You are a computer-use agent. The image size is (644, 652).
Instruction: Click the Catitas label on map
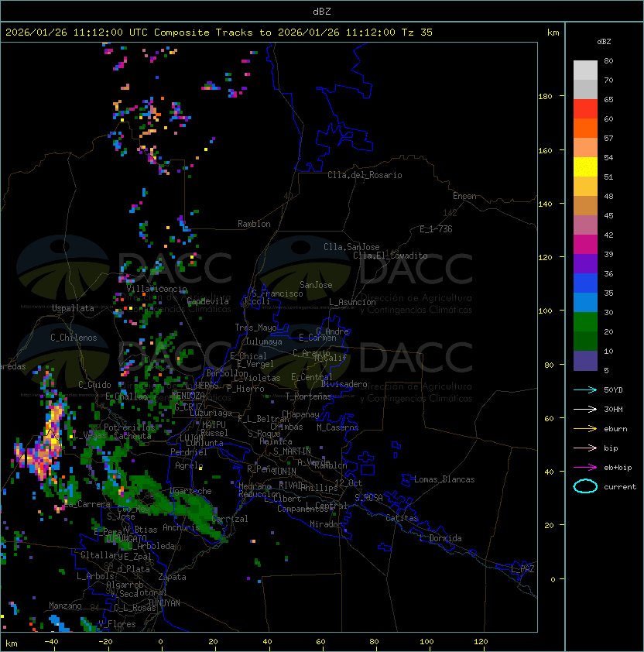402,518
